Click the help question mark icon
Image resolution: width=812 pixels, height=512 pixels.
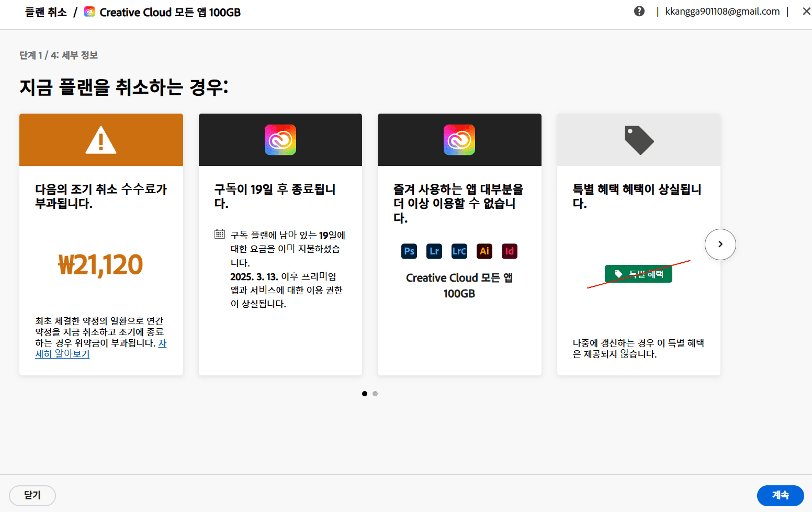coord(639,11)
